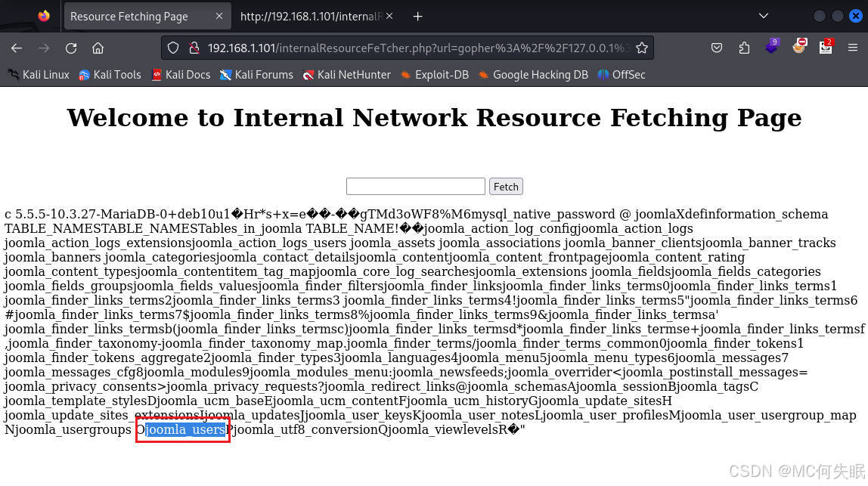This screenshot has height=486, width=868.
Task: View insecure connection padlock details
Action: [194, 48]
